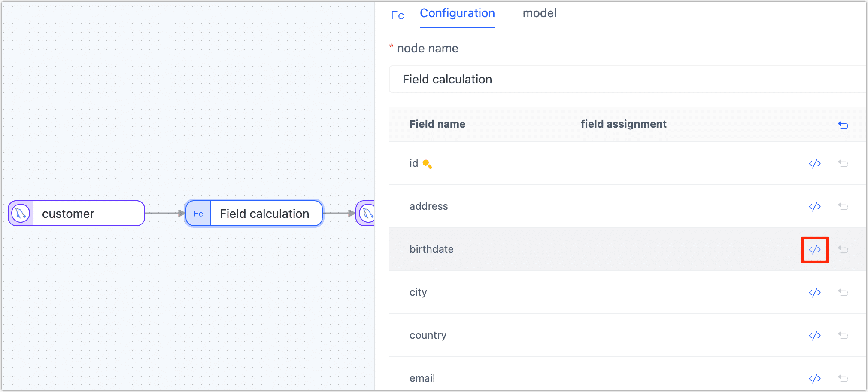Open script editor for country field
Screen dimensions: 868x392
tap(814, 336)
